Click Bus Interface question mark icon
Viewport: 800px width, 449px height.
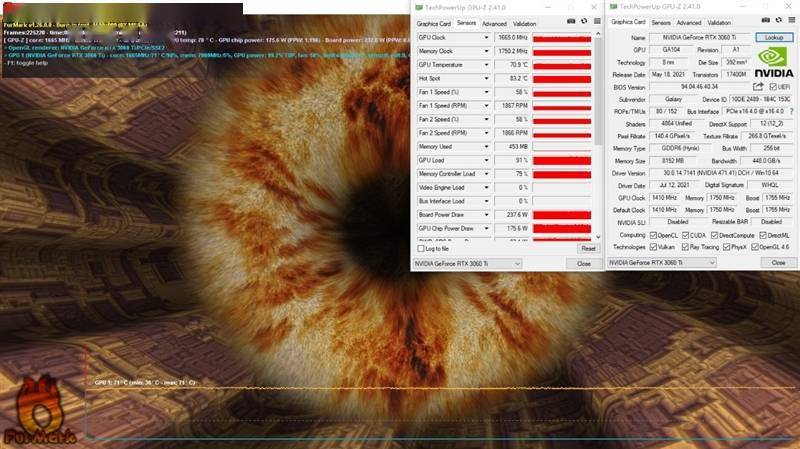792,111
